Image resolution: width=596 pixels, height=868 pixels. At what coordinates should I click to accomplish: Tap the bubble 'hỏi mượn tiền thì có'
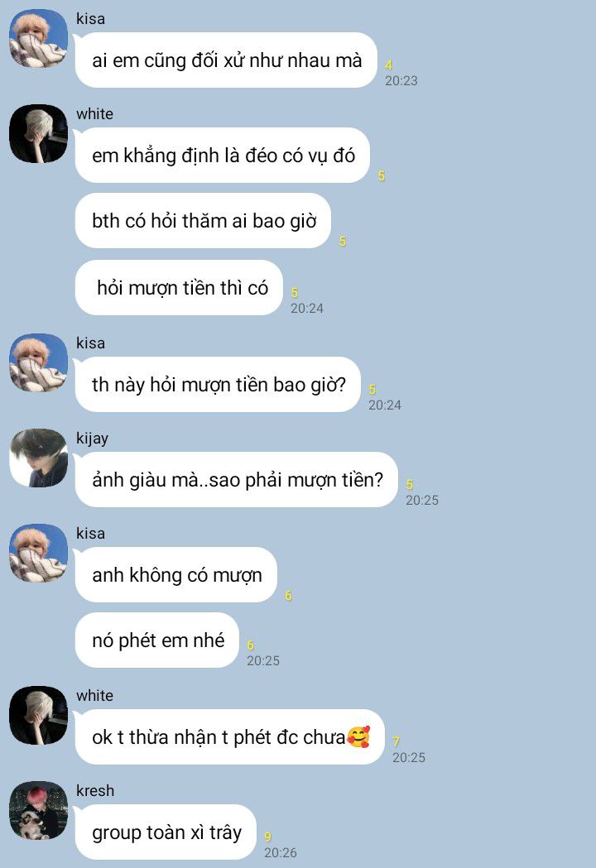[x=179, y=288]
